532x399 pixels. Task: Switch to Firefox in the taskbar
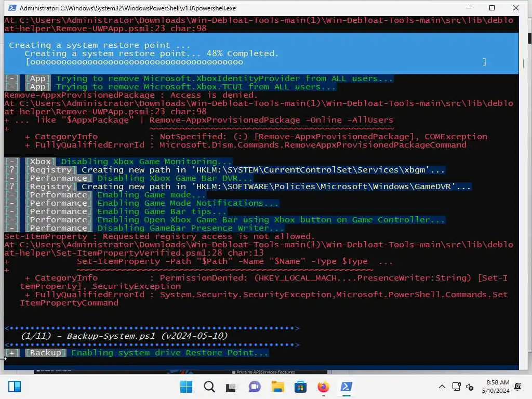[x=323, y=387]
